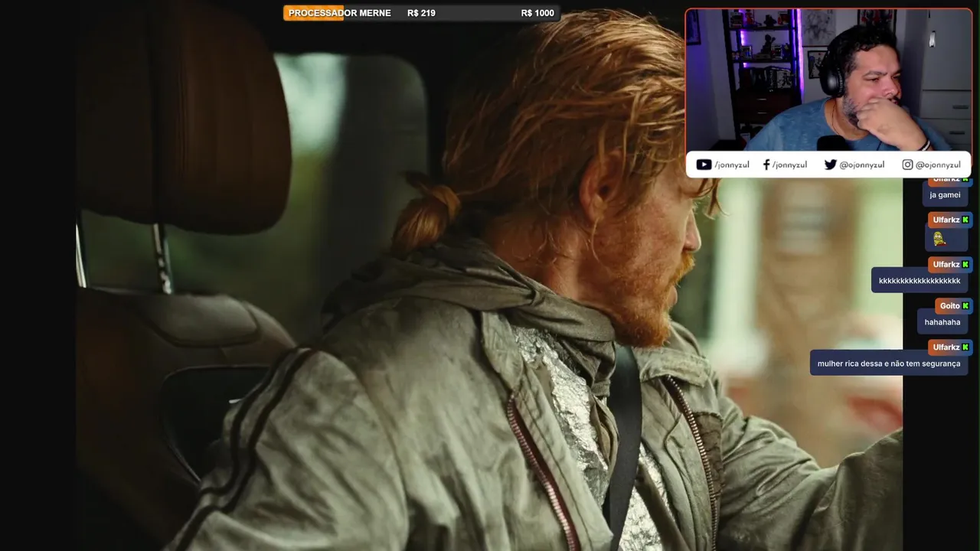980x551 pixels.
Task: Click the streamer webcam overlay
Action: tap(828, 80)
